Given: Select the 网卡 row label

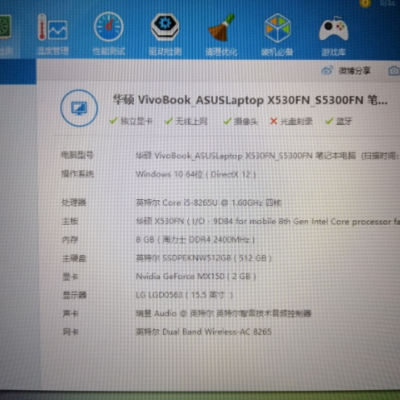Looking at the screenshot, I should pyautogui.click(x=70, y=332).
